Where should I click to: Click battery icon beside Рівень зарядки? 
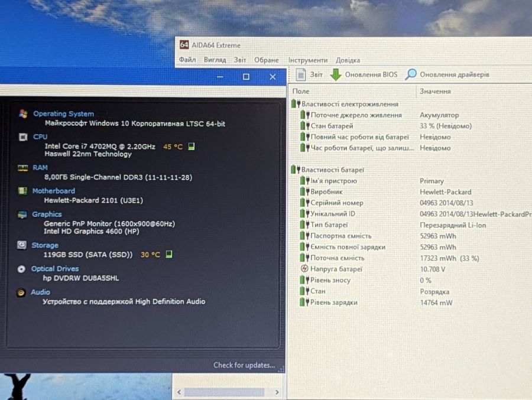point(304,302)
